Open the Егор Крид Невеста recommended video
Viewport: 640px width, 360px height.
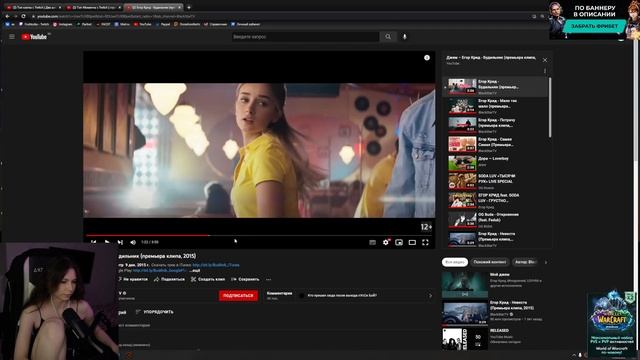[x=494, y=312]
